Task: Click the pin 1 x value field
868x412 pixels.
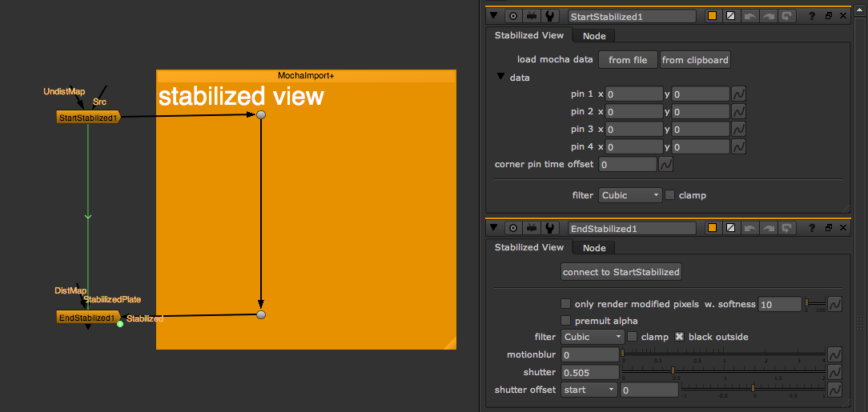Action: [634, 94]
